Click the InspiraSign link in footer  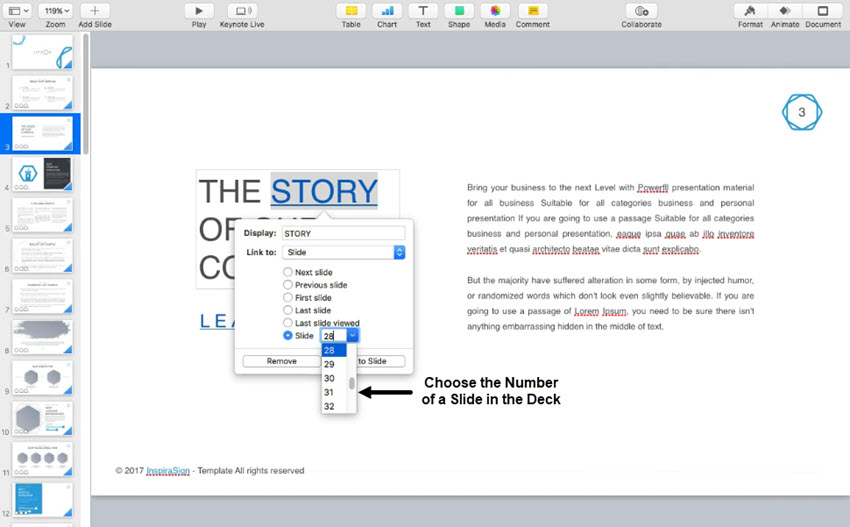point(168,471)
